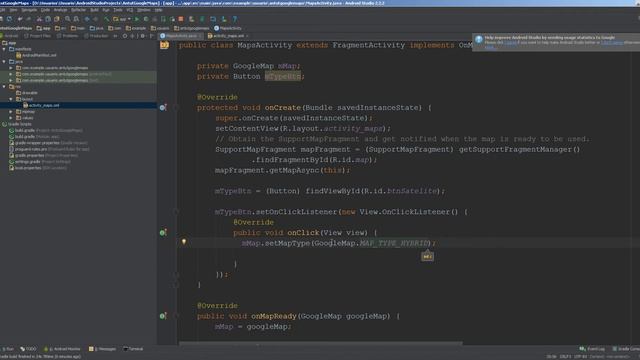Click the editor horizontal scrollbar

(320, 344)
